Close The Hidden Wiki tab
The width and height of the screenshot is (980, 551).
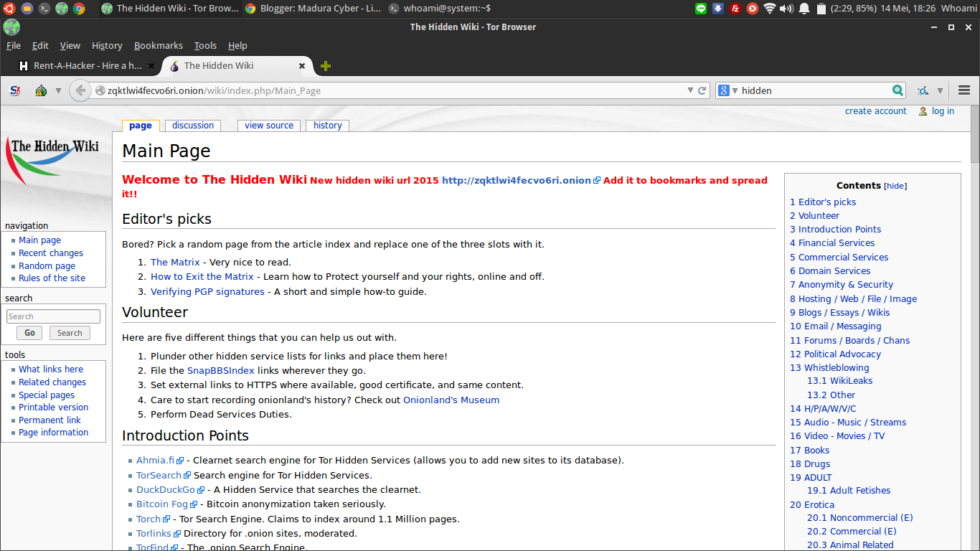(302, 66)
